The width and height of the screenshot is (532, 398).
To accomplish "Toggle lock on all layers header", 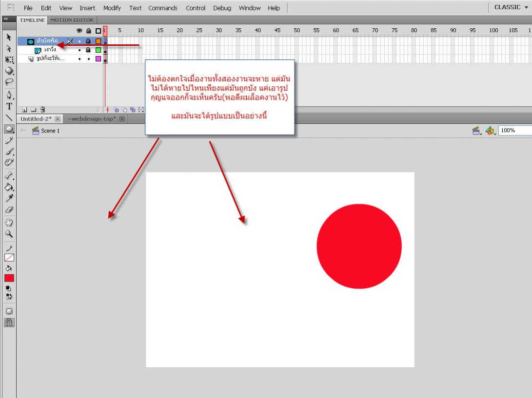I will pos(89,31).
